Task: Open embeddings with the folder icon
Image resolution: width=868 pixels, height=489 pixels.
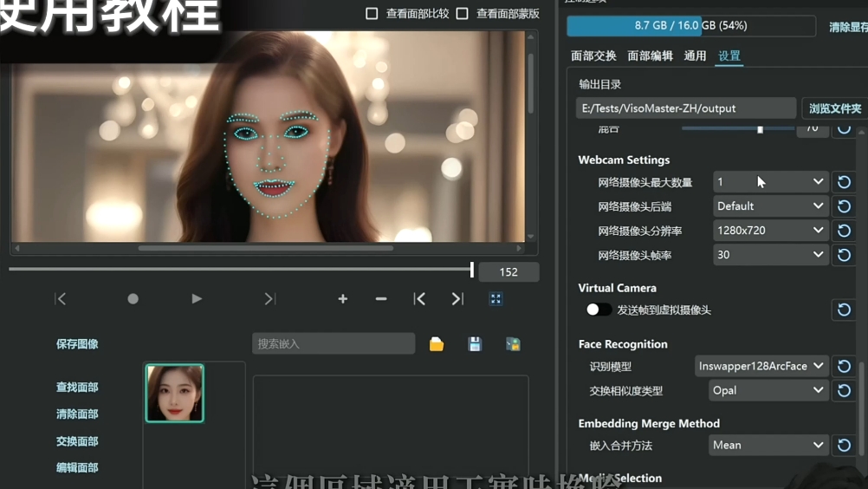Action: 437,344
